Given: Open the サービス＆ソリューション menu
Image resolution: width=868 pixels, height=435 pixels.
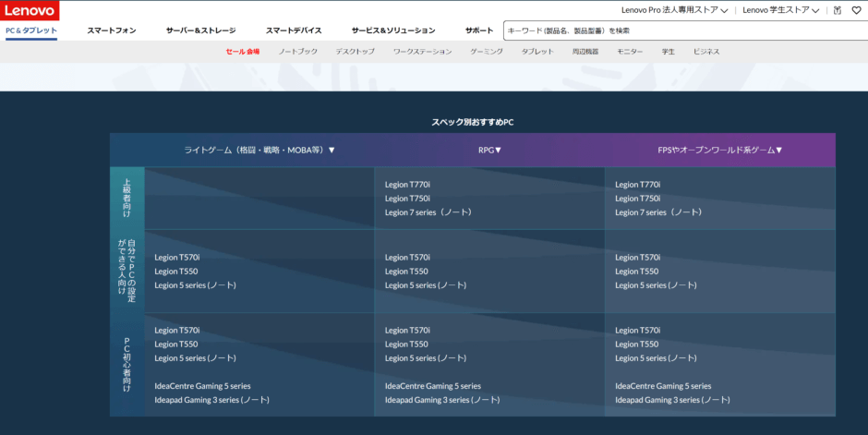Looking at the screenshot, I should tap(393, 30).
